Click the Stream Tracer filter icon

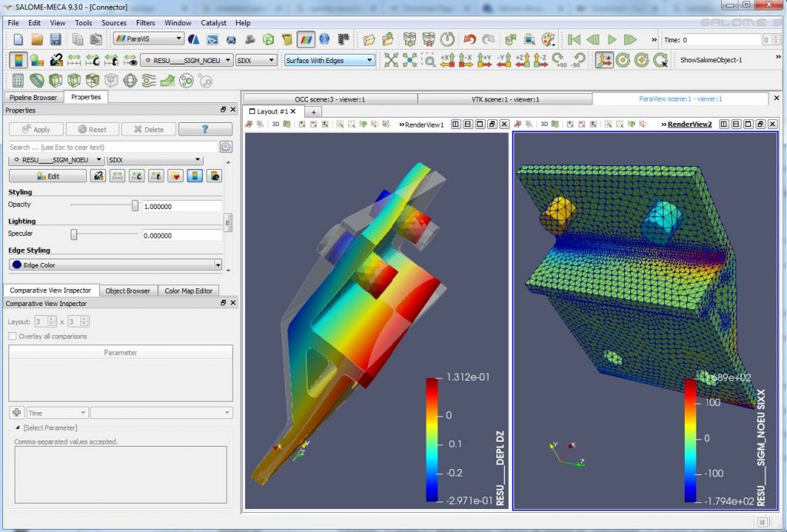[148, 80]
